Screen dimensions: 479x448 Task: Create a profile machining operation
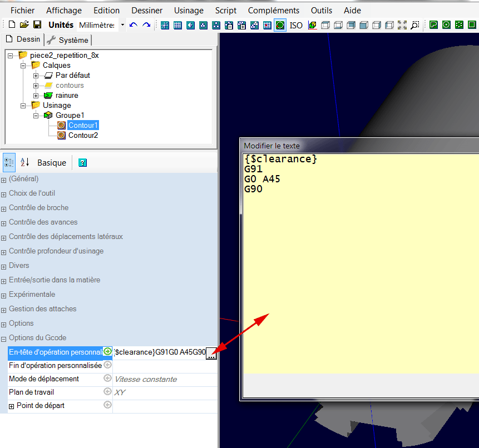point(433,25)
